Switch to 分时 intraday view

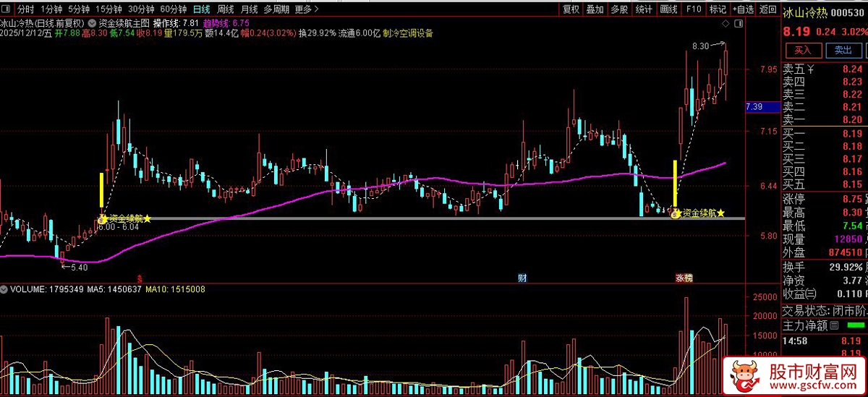(x=25, y=9)
